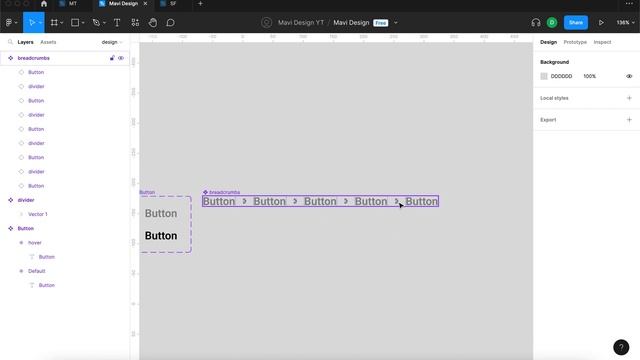The image size is (640, 360).
Task: Toggle Background color visibility eye
Action: click(x=629, y=76)
